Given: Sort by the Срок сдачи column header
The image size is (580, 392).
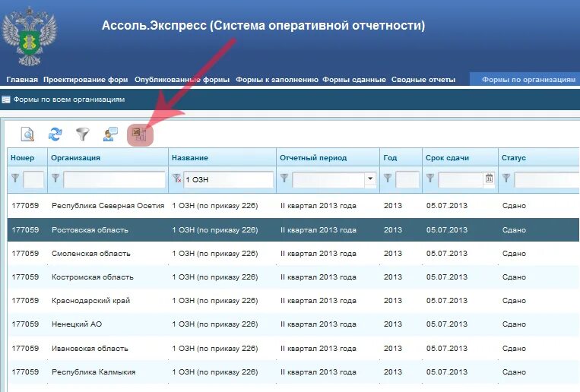Looking at the screenshot, I should pyautogui.click(x=460, y=157).
